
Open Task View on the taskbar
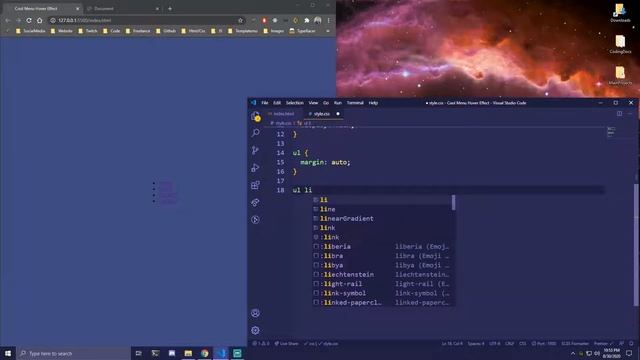[x=138, y=353]
